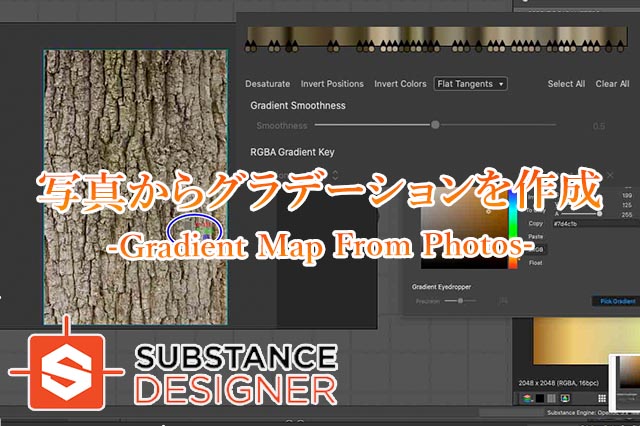Click the alpha A slider handle
Image resolution: width=640 pixels, height=426 pixels.
(599, 213)
